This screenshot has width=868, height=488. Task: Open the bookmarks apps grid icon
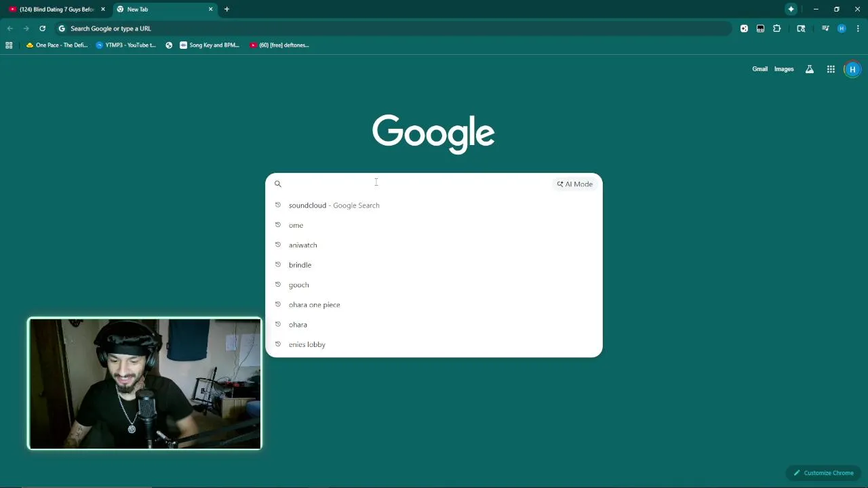coord(9,45)
